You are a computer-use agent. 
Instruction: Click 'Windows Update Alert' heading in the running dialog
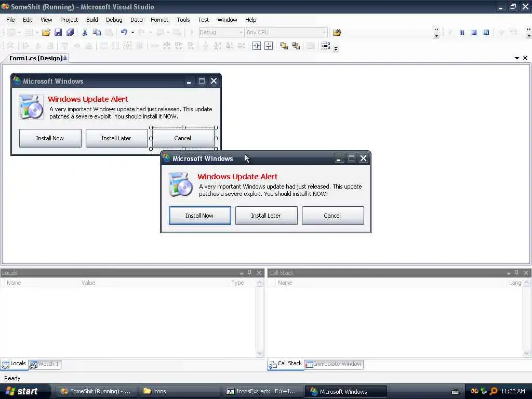[237, 177]
